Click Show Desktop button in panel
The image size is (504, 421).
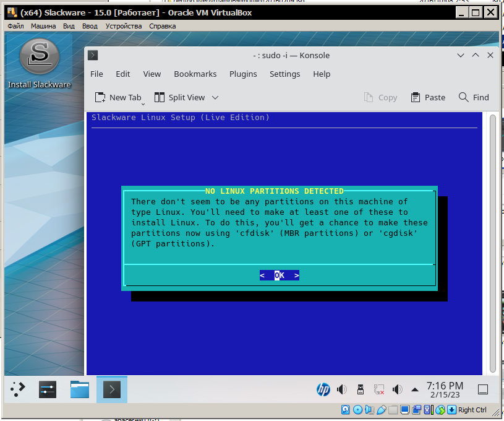[483, 389]
